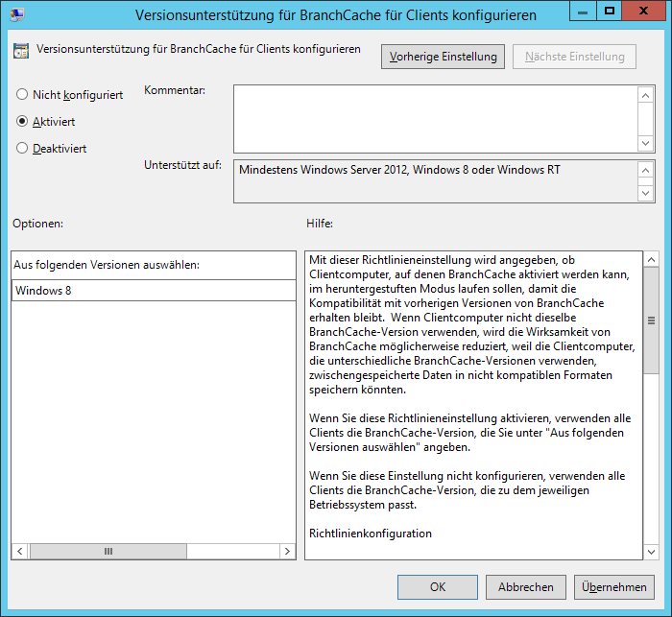The image size is (672, 617).
Task: Open the Windows 8 version dropdown
Action: [154, 291]
